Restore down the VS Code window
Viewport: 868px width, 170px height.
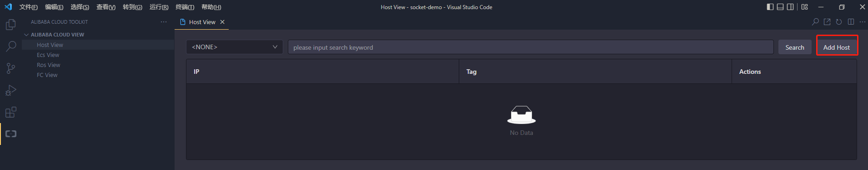pos(842,7)
